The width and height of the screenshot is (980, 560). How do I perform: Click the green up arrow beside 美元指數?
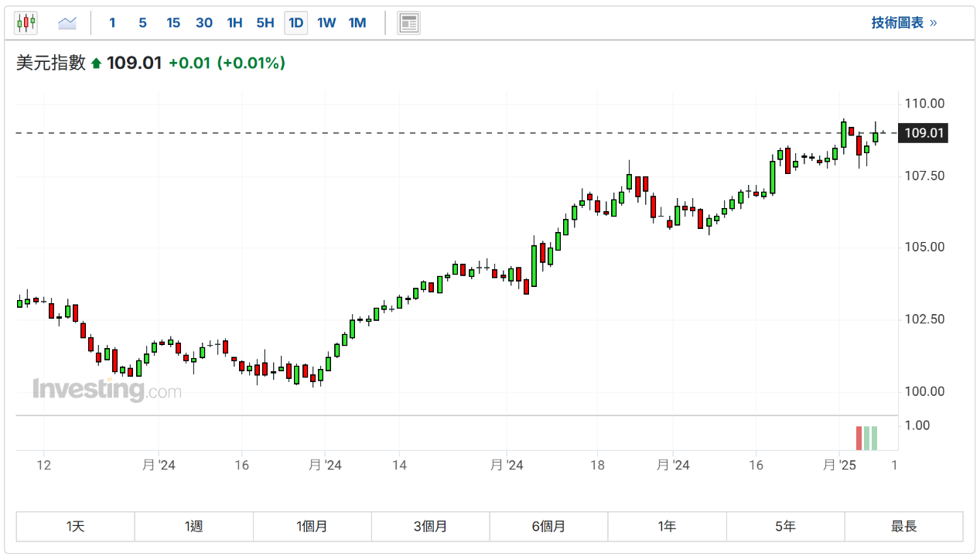97,63
